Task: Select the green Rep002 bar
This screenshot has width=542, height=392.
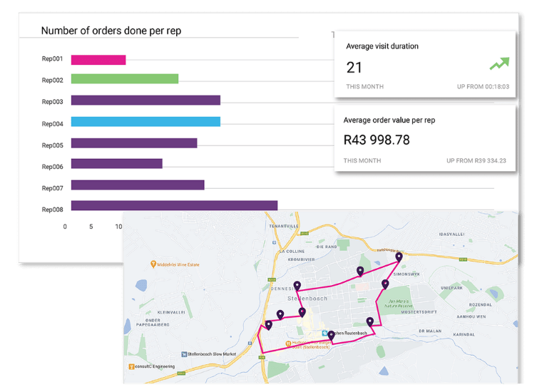Action: tap(124, 79)
